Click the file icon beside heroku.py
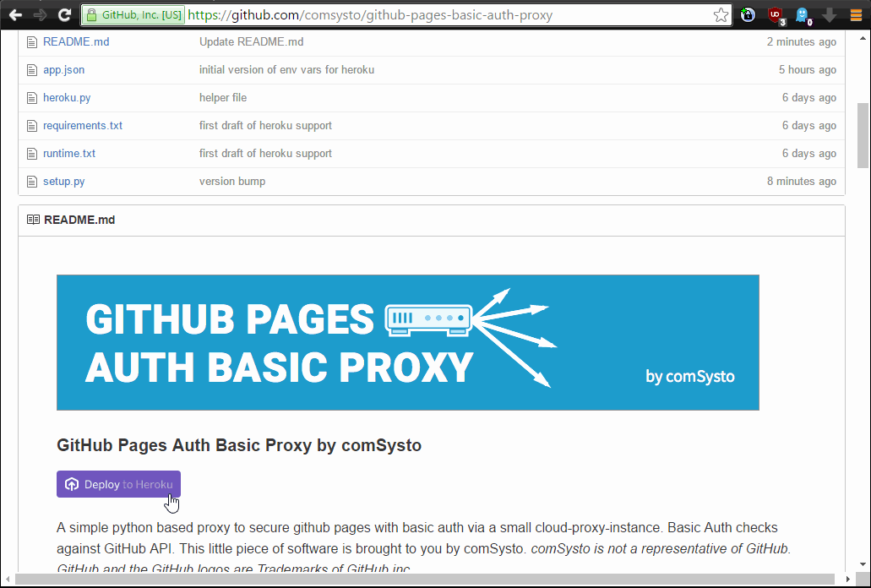 (x=32, y=98)
